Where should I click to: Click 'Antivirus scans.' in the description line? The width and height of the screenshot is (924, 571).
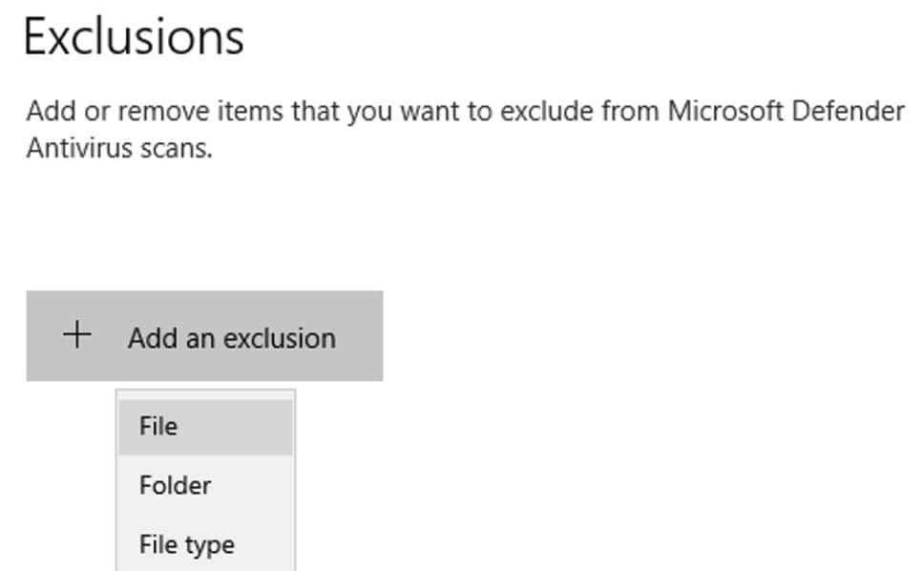pyautogui.click(x=119, y=149)
